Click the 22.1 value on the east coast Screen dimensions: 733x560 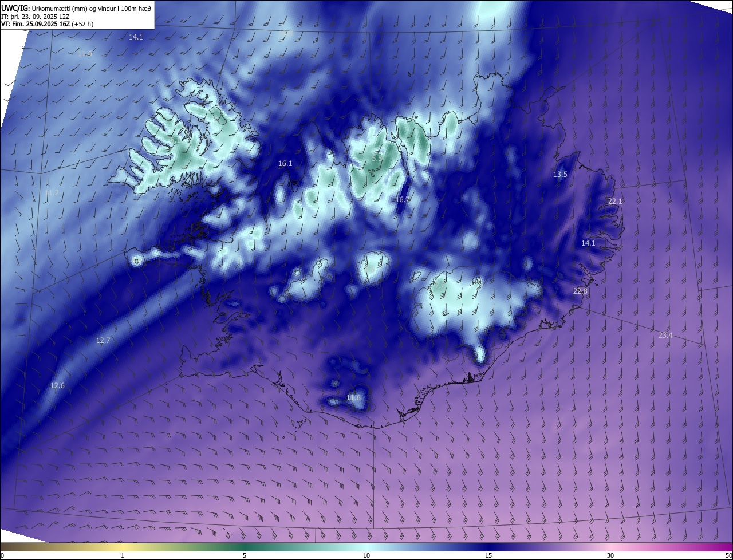(615, 202)
